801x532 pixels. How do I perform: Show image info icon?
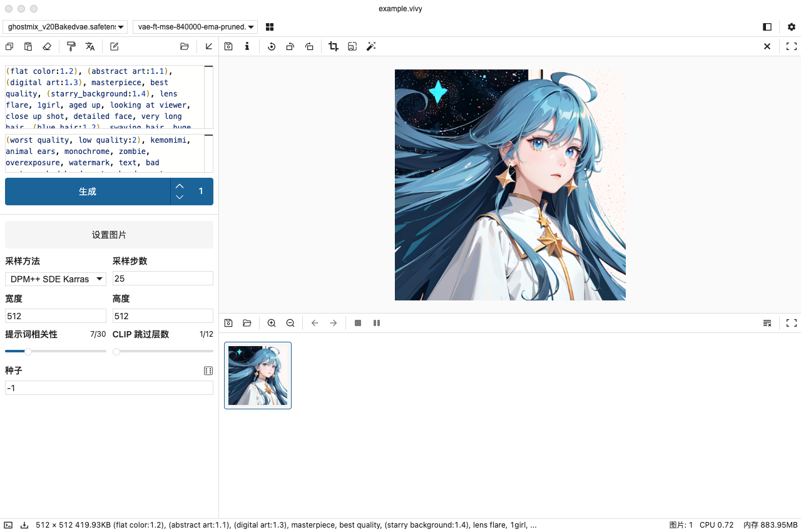point(247,46)
